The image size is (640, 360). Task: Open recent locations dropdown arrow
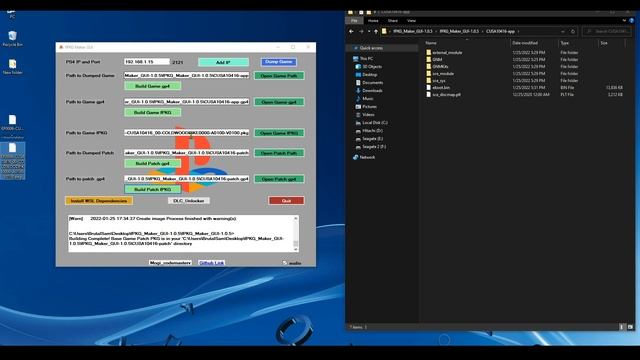tap(369, 31)
